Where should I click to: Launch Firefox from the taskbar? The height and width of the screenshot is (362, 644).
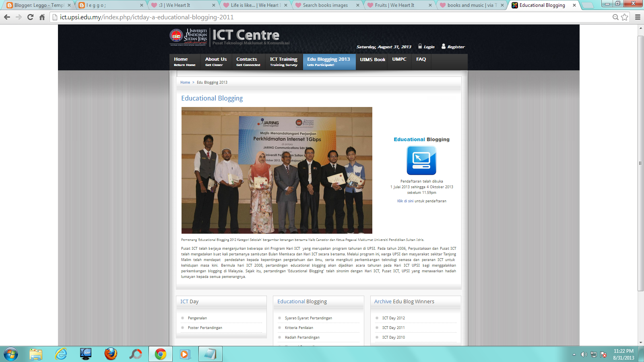click(x=111, y=354)
